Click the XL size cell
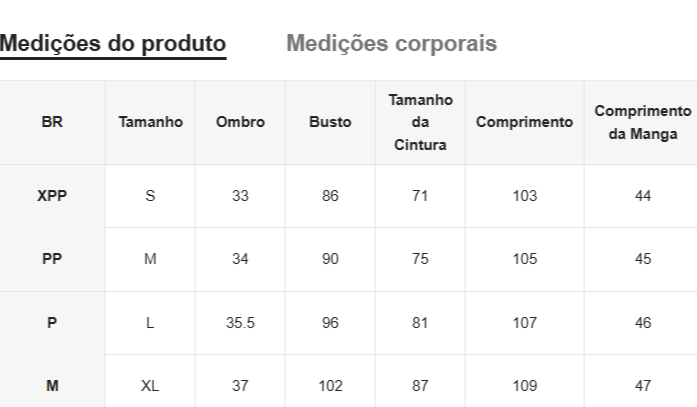This screenshot has width=697, height=407. click(150, 385)
